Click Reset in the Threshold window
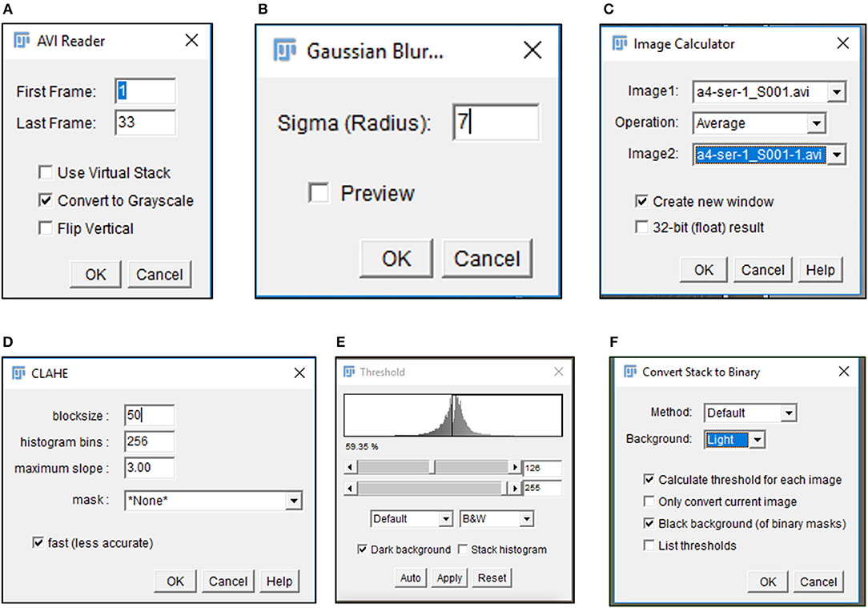This screenshot has height=608, width=868. pos(492,578)
